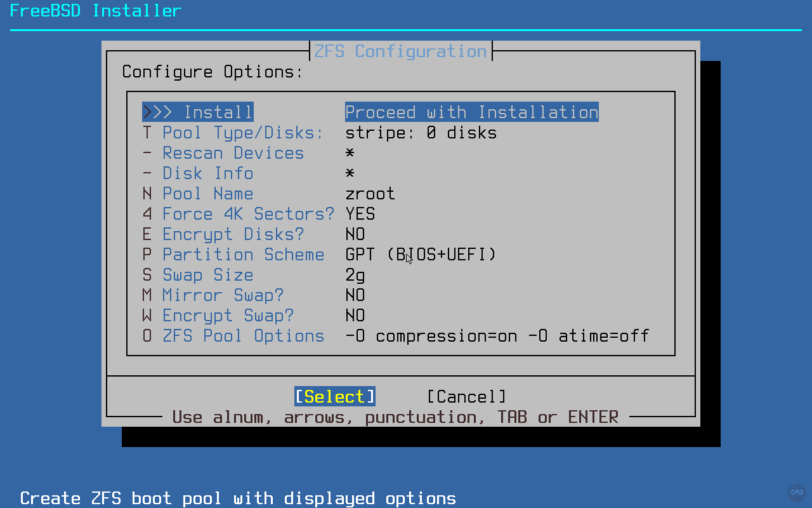Screen dimensions: 812x508
Task: Click the ZFS Configuration title bar
Action: 400,51
